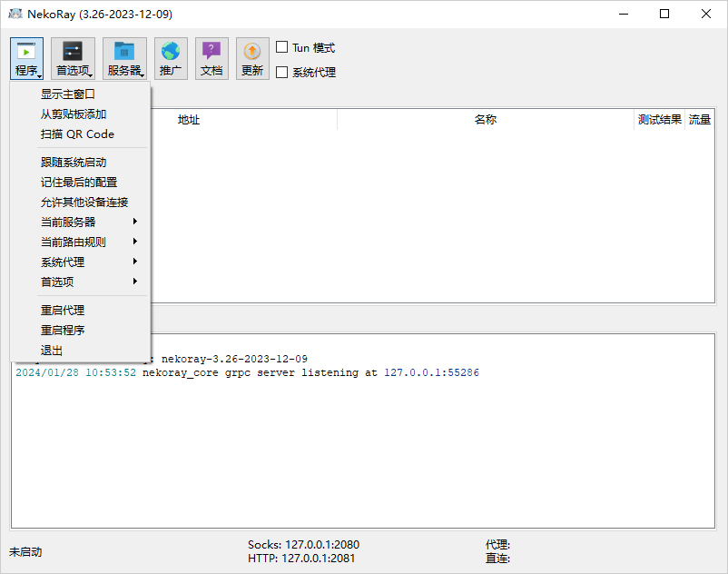Screen dimensions: 728x574
Task: Select 显示主窗口 menu entry
Action: tap(68, 94)
